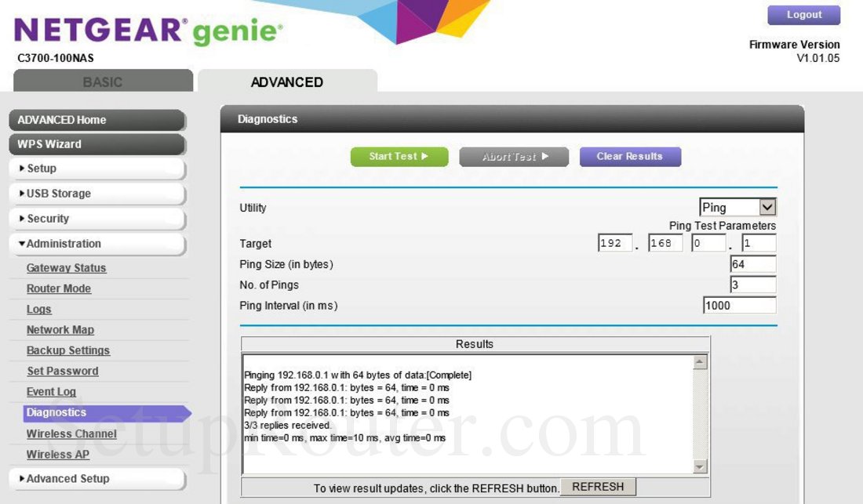Click the Start Test button
Viewport: 863px width, 504px height.
pos(399,156)
